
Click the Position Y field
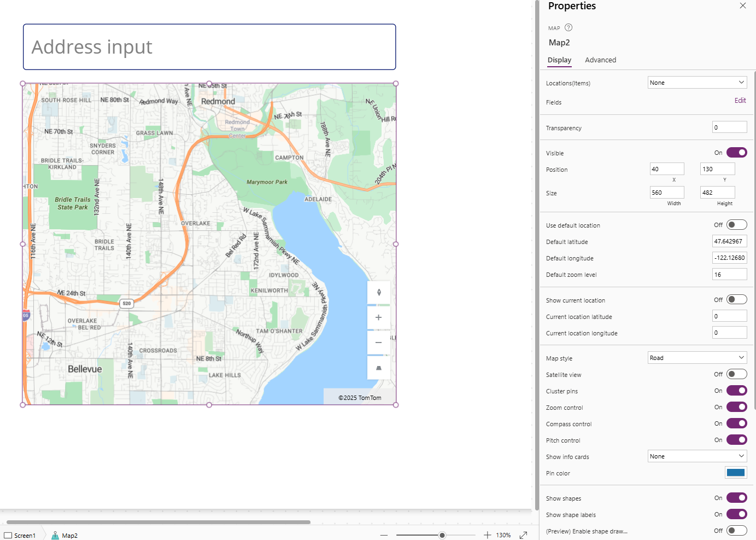click(x=717, y=169)
